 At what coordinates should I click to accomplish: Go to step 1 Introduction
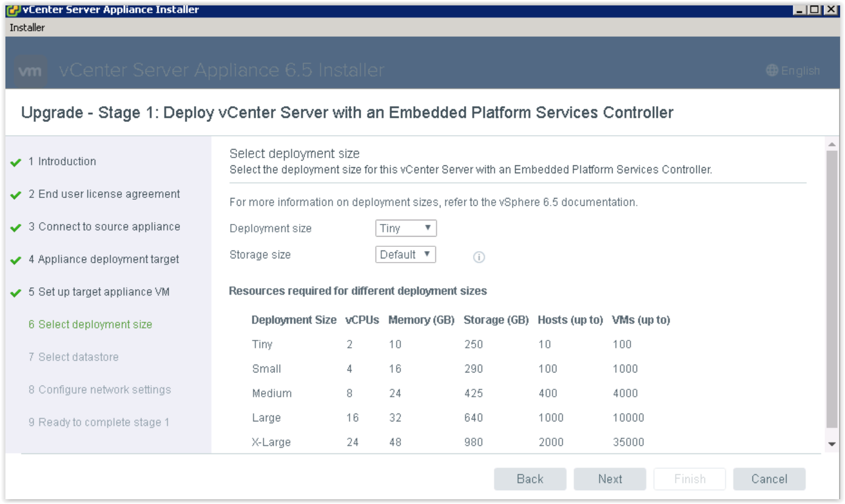[x=62, y=161]
